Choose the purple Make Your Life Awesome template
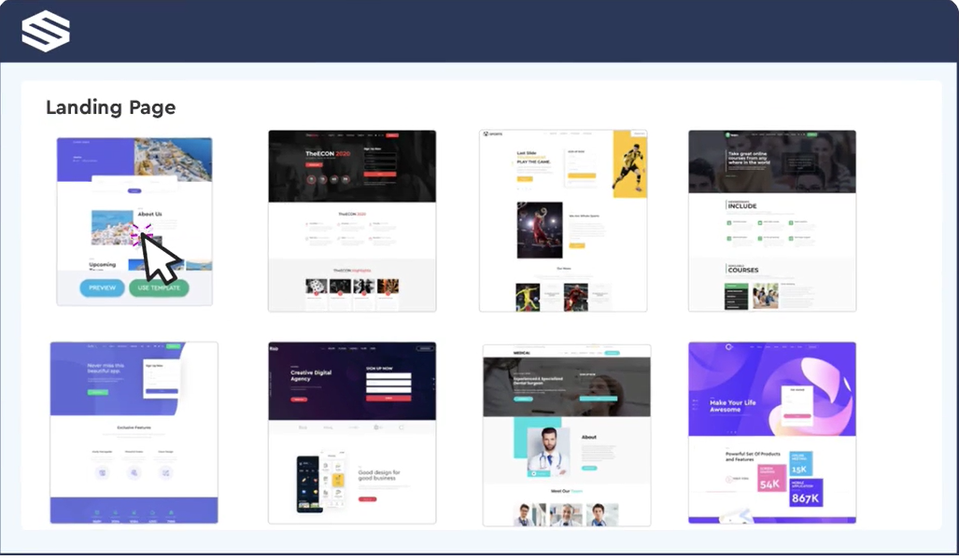 tap(772, 433)
